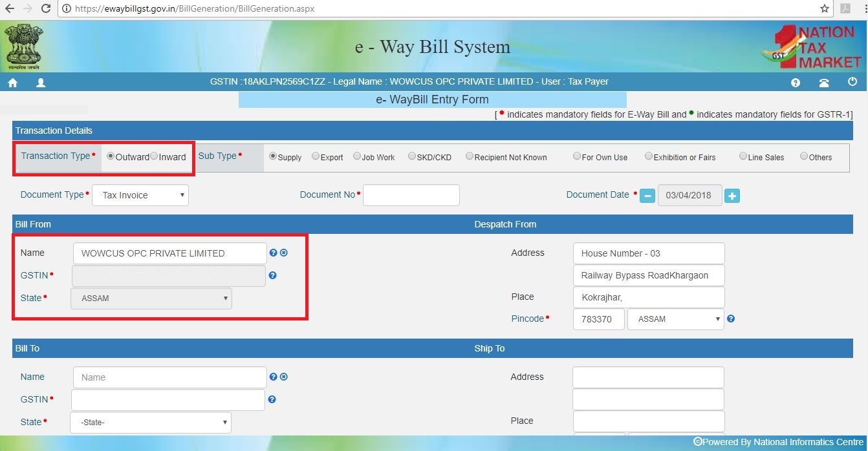Clear the Bill To Name using circled X icon
Screen dimensions: 868x451
pyautogui.click(x=283, y=377)
